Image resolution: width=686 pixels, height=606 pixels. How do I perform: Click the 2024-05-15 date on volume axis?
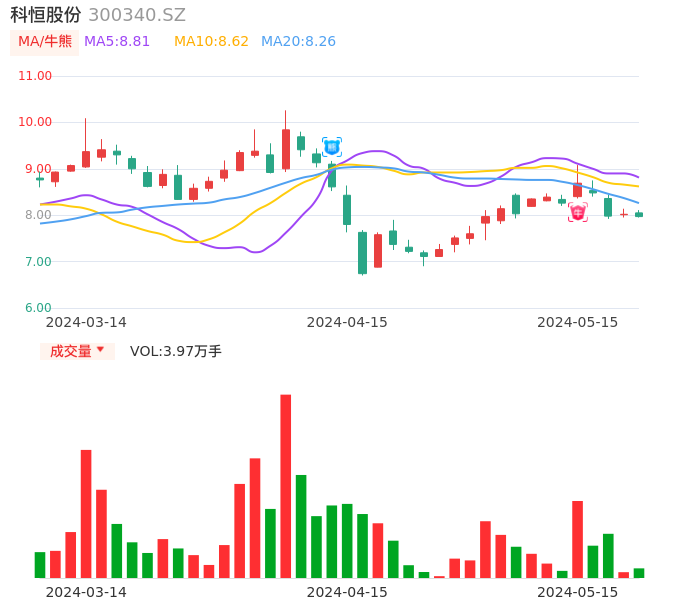[x=578, y=592]
